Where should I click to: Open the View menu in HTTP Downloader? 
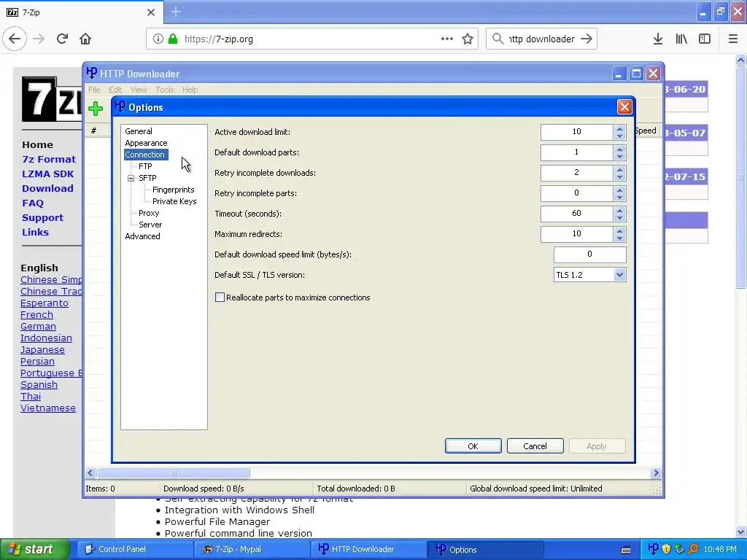139,90
